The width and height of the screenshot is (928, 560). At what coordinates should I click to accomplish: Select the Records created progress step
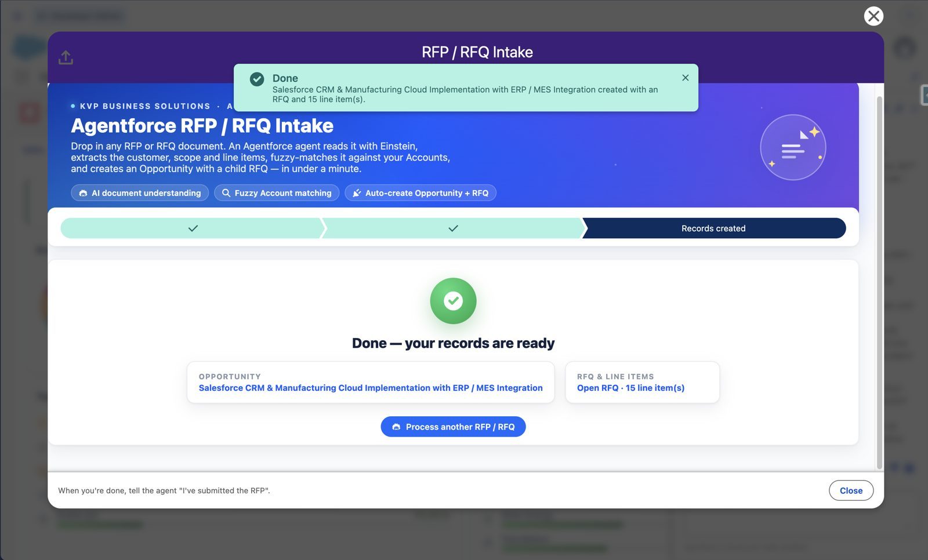tap(713, 228)
